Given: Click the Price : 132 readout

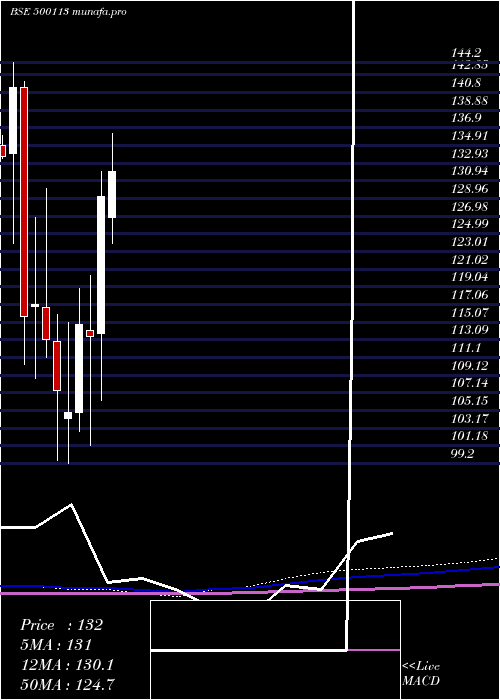Looking at the screenshot, I should coord(62,625).
